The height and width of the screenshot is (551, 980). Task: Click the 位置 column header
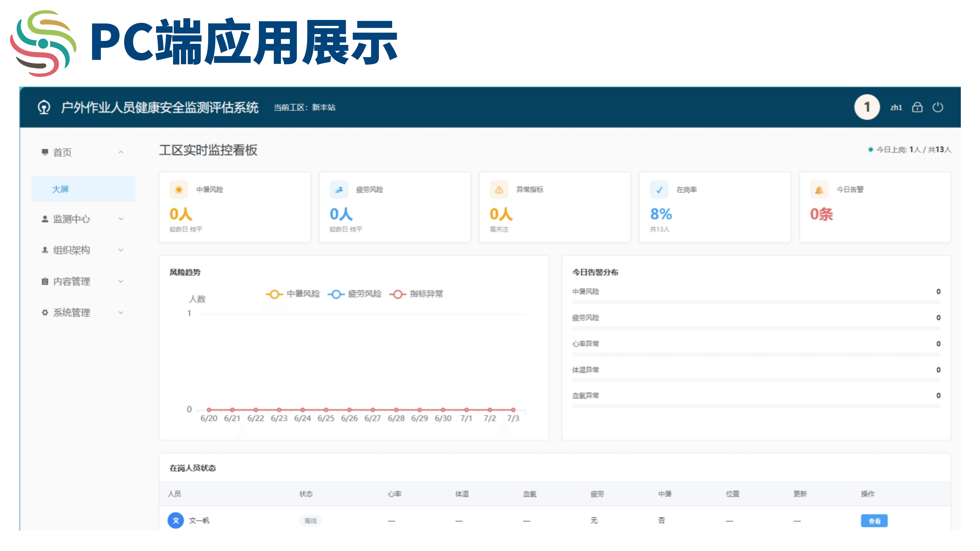click(732, 494)
